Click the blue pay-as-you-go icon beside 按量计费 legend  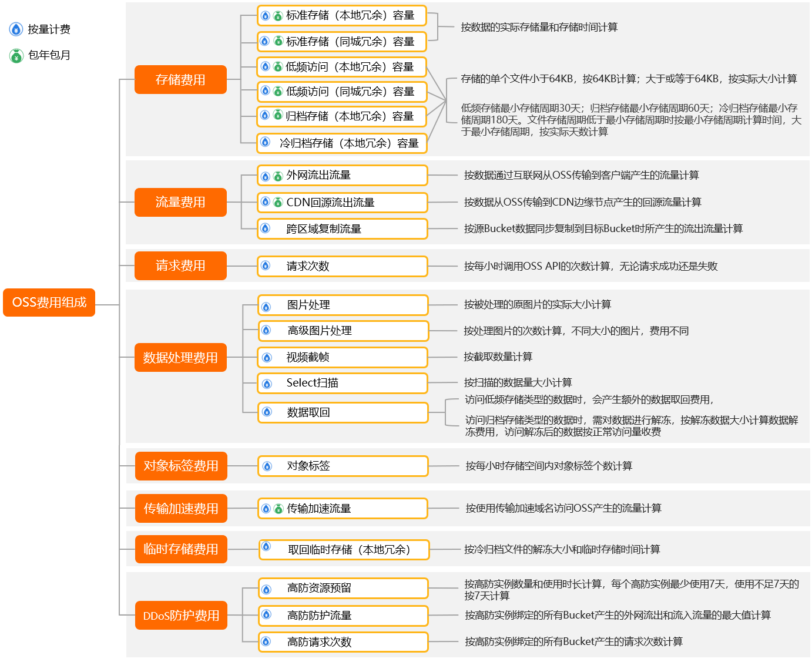(x=16, y=29)
